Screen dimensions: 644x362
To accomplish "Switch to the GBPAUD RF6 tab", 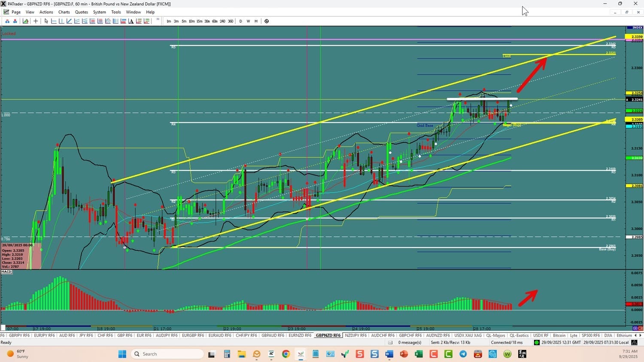I will click(273, 335).
